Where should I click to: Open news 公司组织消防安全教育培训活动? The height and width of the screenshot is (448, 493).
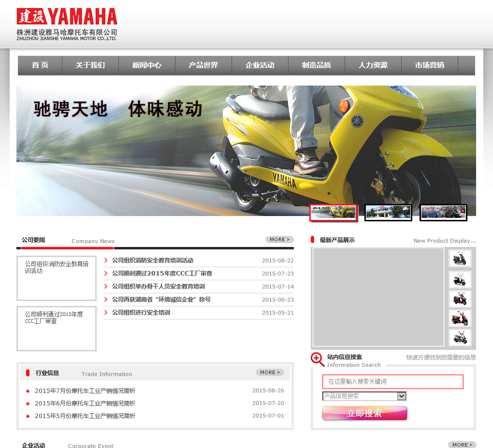point(153,260)
